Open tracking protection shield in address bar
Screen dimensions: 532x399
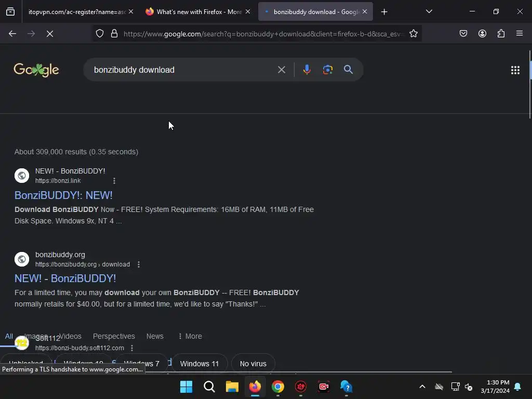99,34
